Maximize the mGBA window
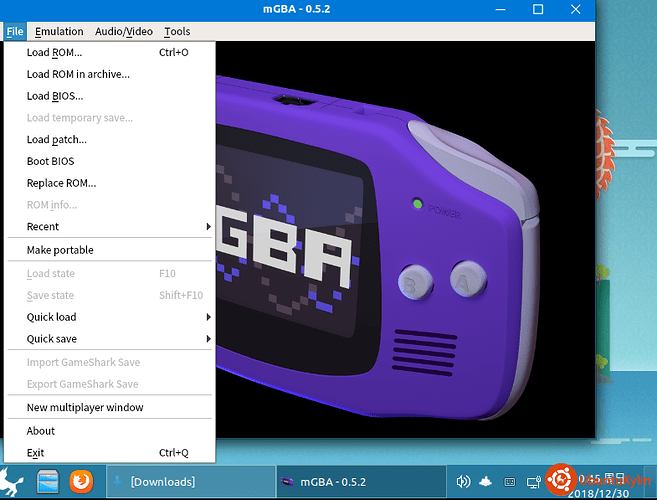The width and height of the screenshot is (657, 500). [538, 9]
